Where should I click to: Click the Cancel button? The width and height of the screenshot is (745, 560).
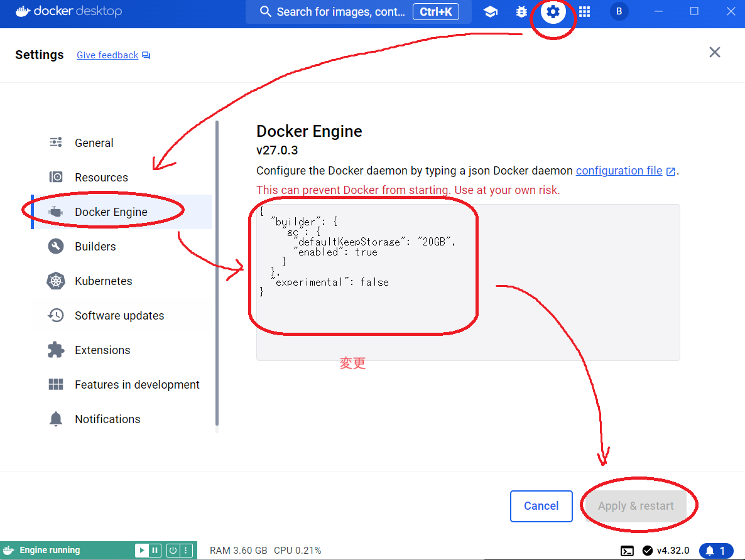point(541,505)
